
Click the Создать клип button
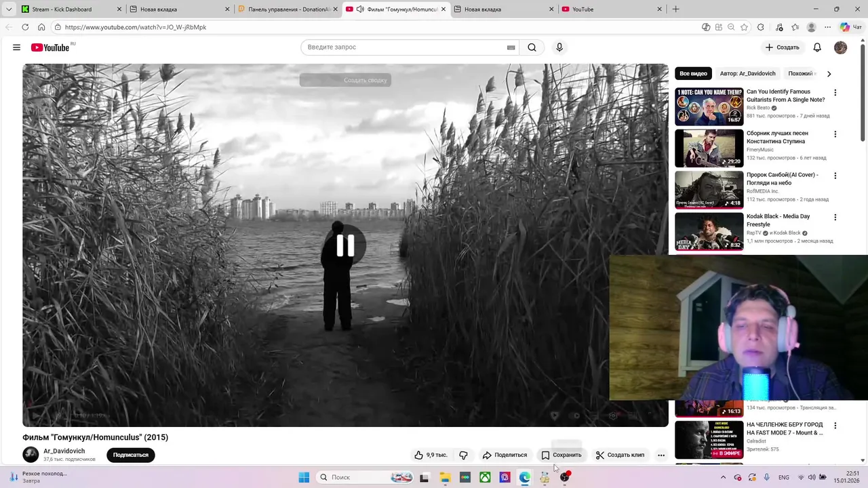620,455
